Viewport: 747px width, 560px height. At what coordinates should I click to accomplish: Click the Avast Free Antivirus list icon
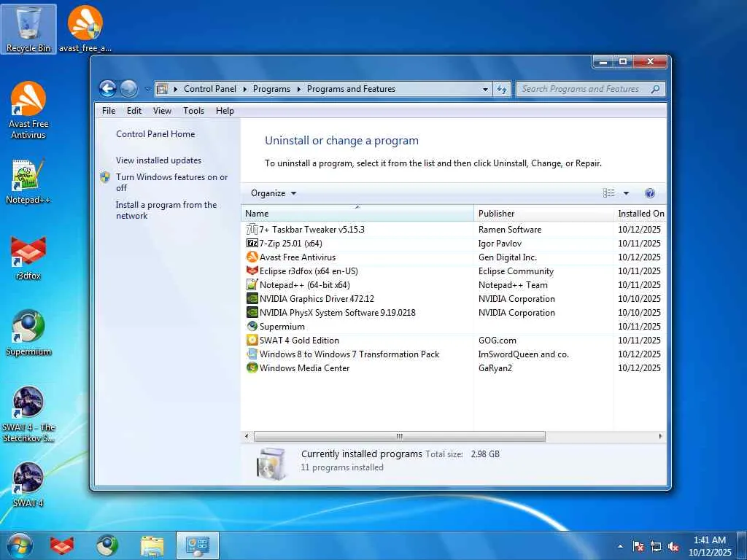point(252,257)
